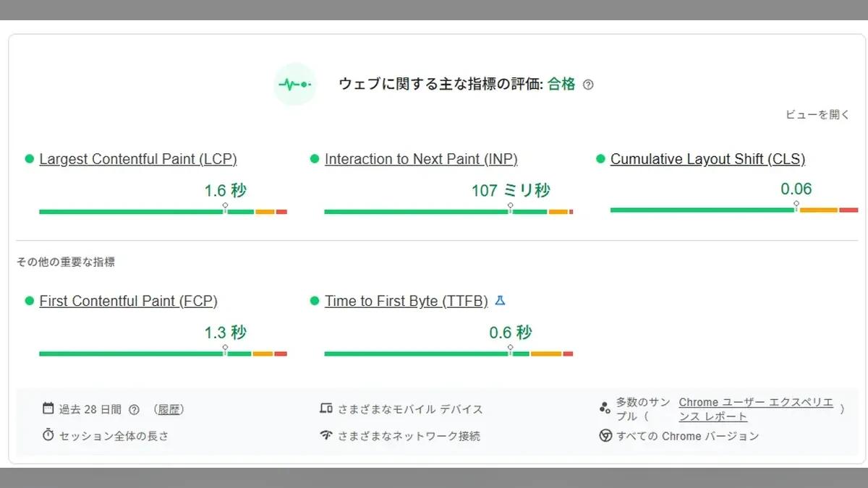Click the mobile devices icon
The height and width of the screenshot is (488, 868).
point(326,408)
